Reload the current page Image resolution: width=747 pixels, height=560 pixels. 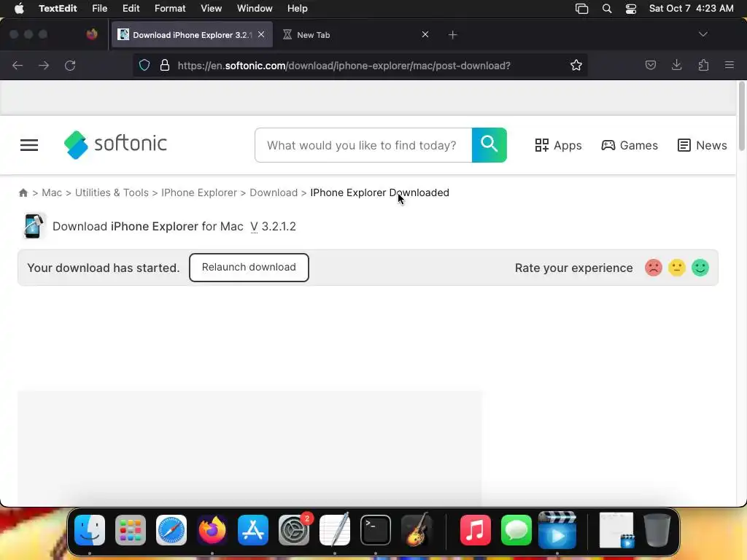click(70, 65)
